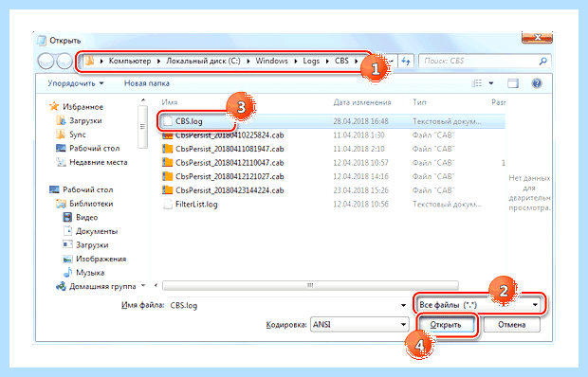The height and width of the screenshot is (377, 588).
Task: Click the 23.04.2018 15:26 date cell
Action: click(x=360, y=190)
